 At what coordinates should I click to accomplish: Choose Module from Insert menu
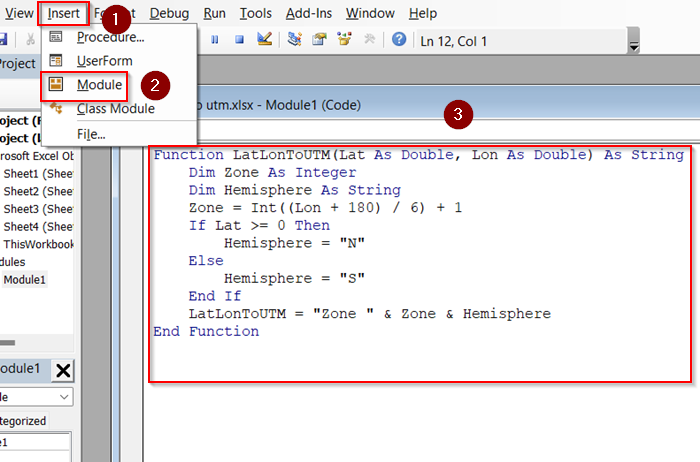pos(99,85)
